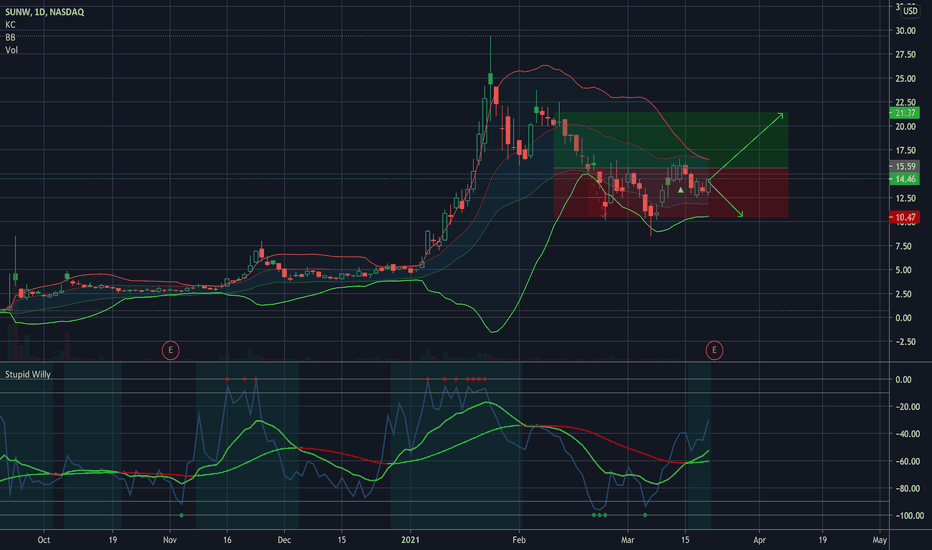
Task: Click the Feb date label
Action: [519, 540]
